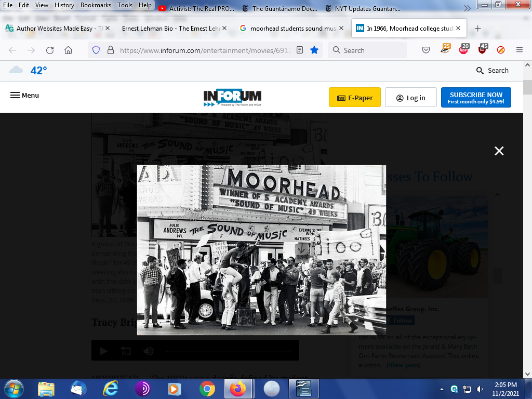Reload the current page
This screenshot has width=532, height=399.
50,50
